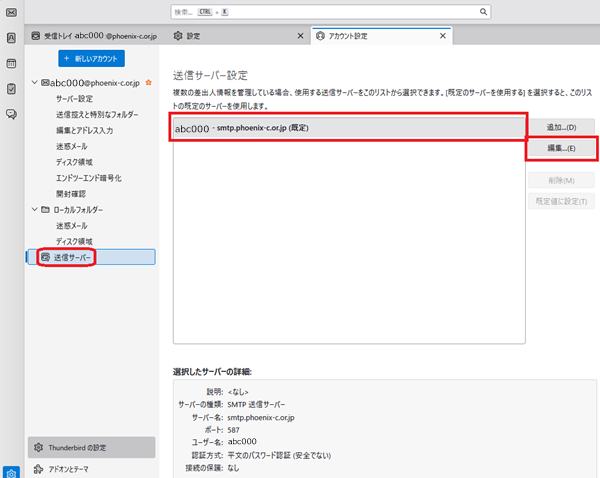Close the 設定 tab
This screenshot has width=600, height=478.
pyautogui.click(x=301, y=35)
